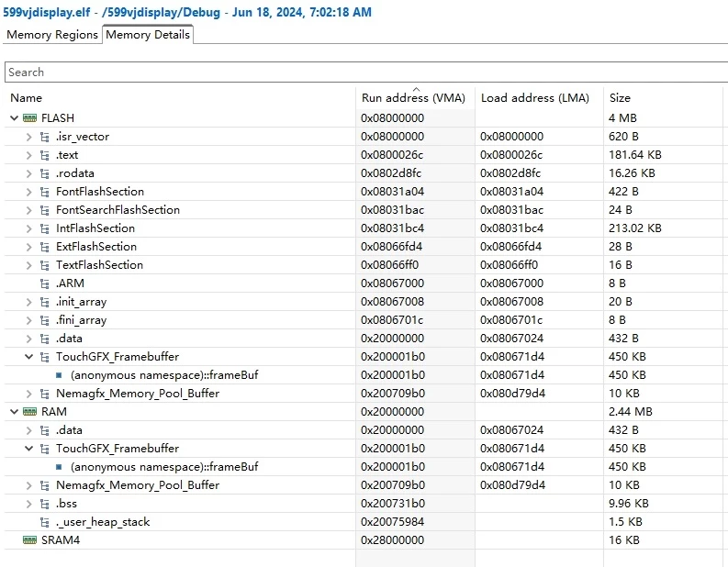
Task: Click the frameBuf symbol icon under FLASH
Action: pyautogui.click(x=59, y=375)
